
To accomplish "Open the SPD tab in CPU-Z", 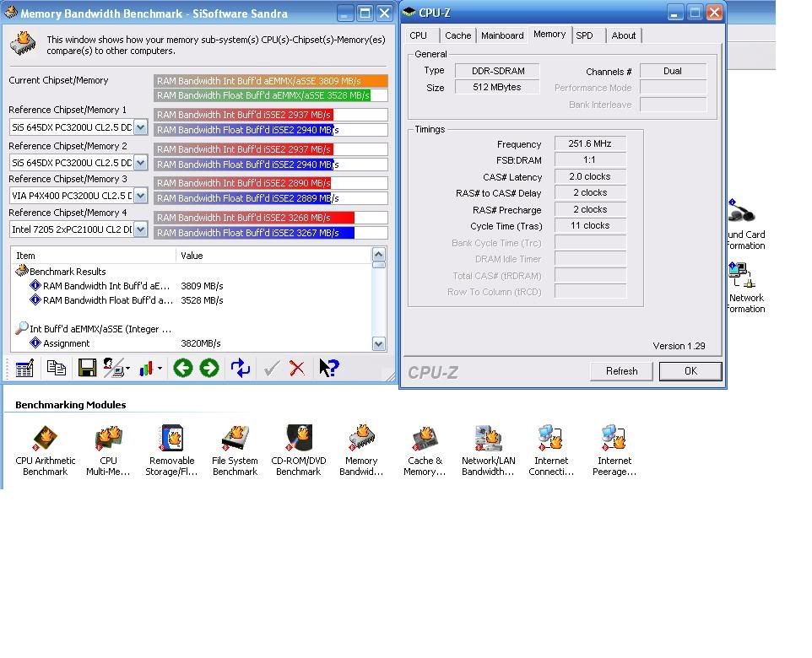I will point(585,35).
